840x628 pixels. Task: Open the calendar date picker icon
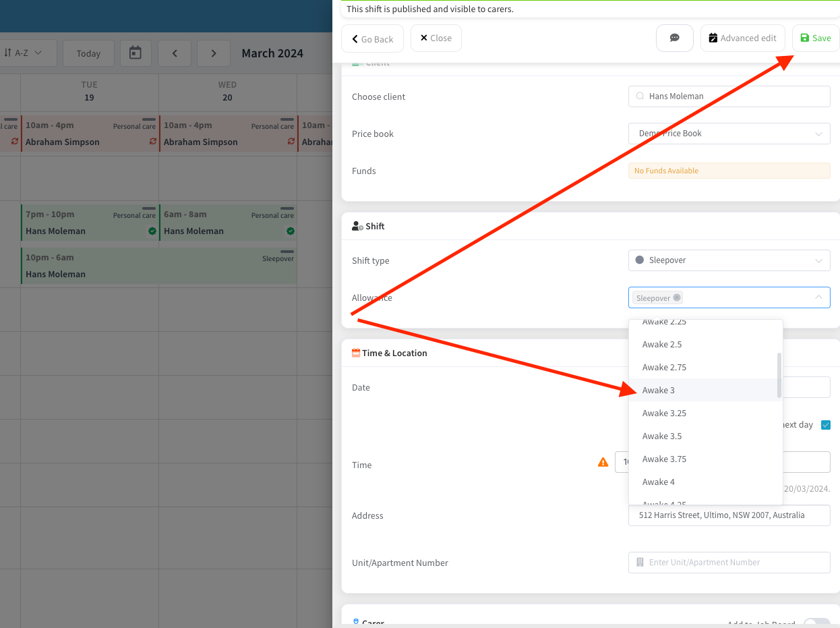(136, 53)
